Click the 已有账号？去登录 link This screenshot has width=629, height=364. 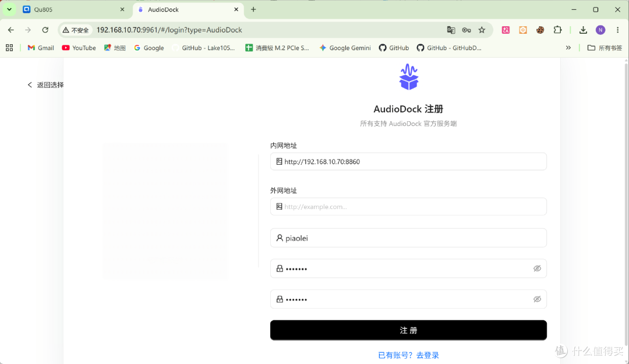[x=408, y=355]
